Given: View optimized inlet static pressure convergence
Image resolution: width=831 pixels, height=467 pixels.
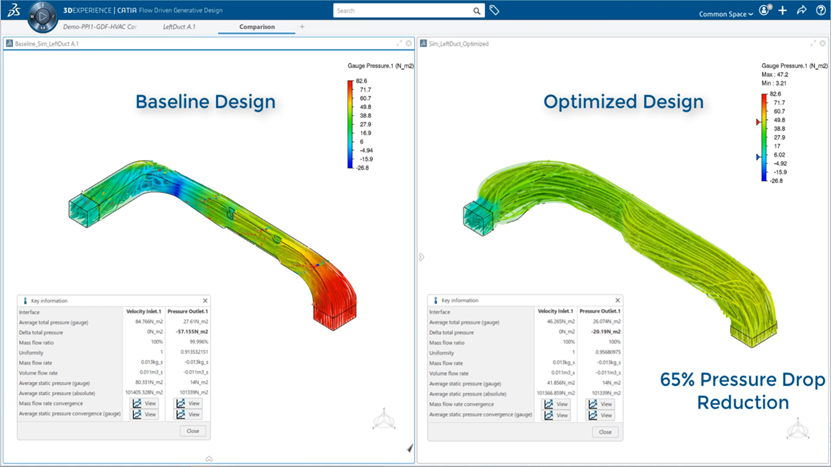Looking at the screenshot, I should [x=556, y=416].
